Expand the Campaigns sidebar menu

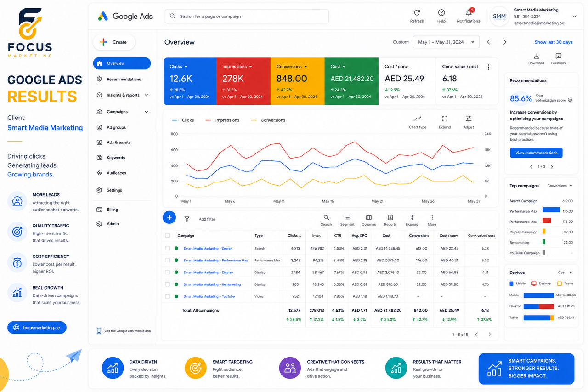[x=147, y=112]
